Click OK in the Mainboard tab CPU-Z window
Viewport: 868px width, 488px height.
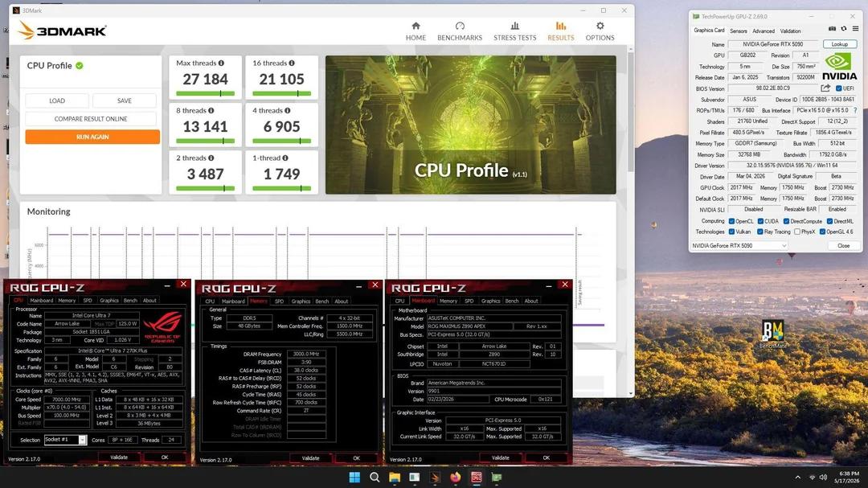pos(547,457)
